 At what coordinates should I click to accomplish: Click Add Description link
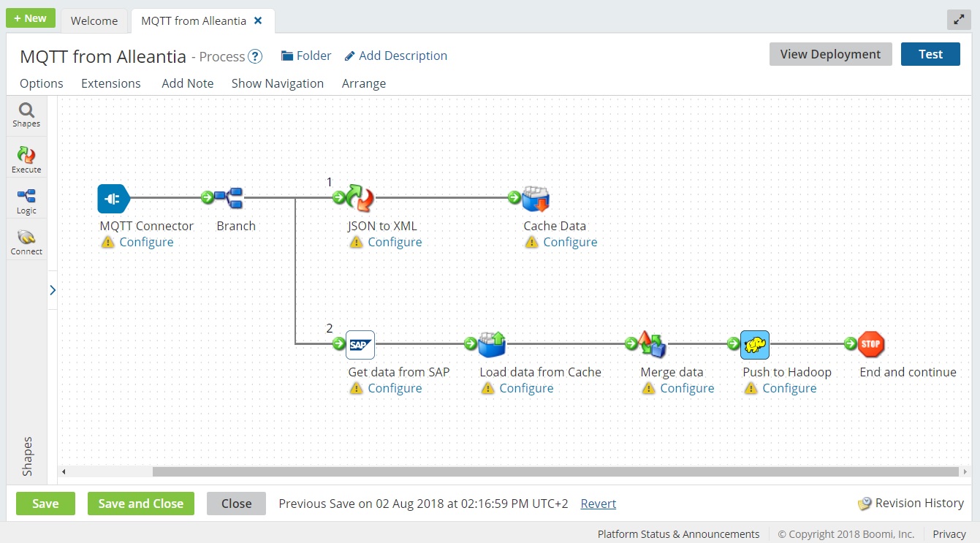coord(395,56)
